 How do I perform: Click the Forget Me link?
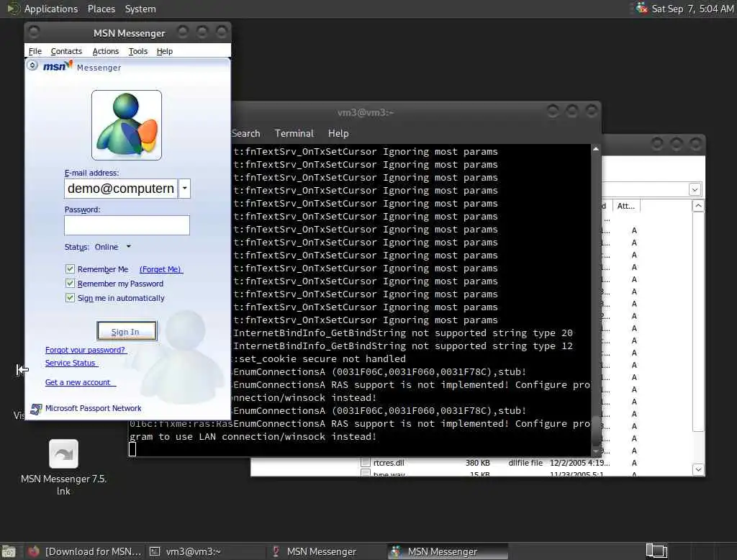coord(160,269)
